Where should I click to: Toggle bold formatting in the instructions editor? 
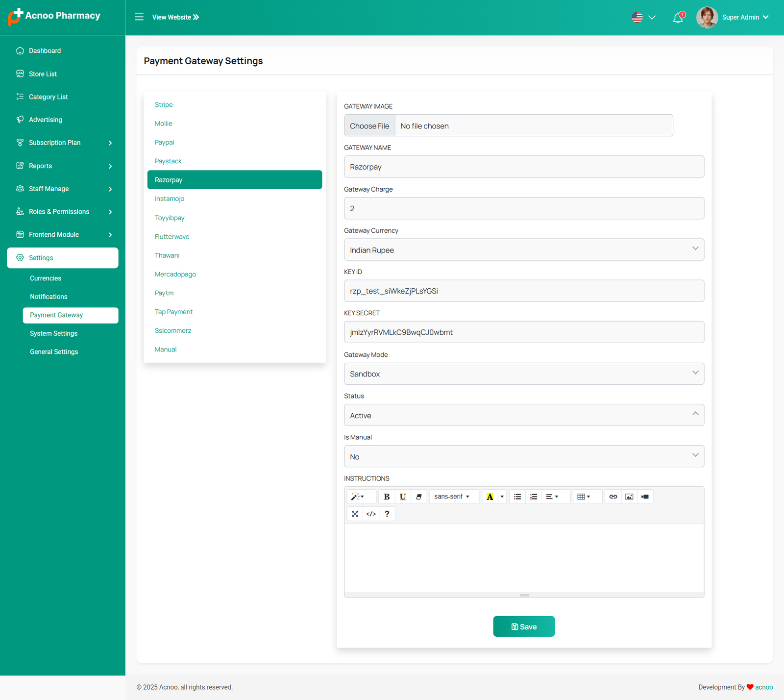pos(387,497)
